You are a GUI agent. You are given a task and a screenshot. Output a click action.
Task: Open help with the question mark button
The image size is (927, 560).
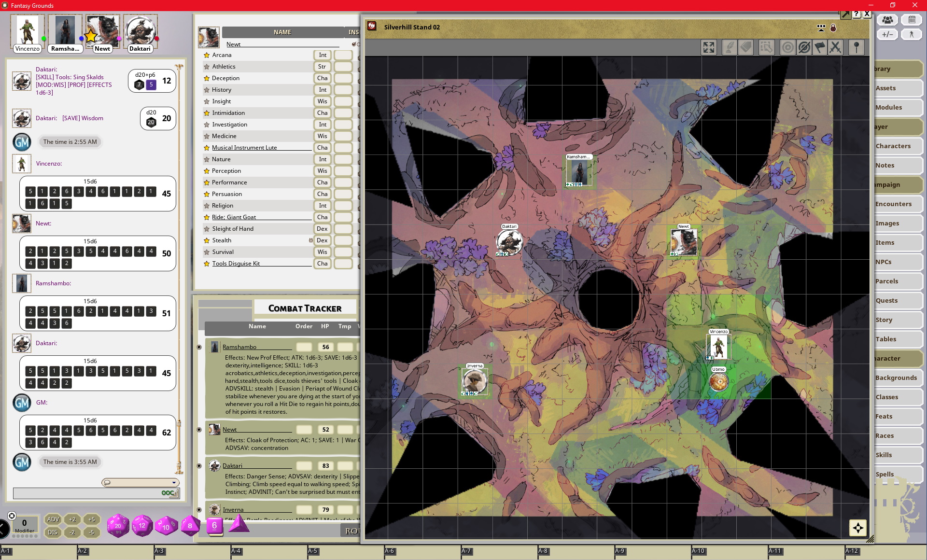(x=857, y=14)
